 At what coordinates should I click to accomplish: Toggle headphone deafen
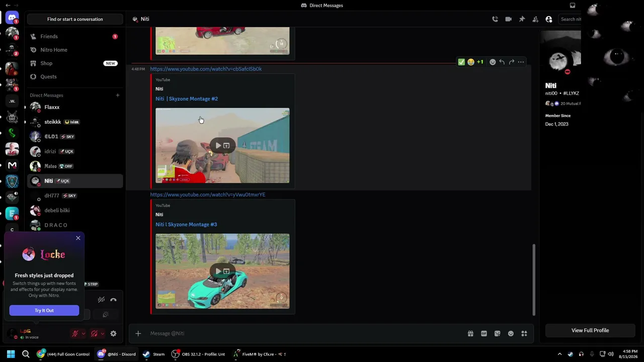tap(94, 333)
